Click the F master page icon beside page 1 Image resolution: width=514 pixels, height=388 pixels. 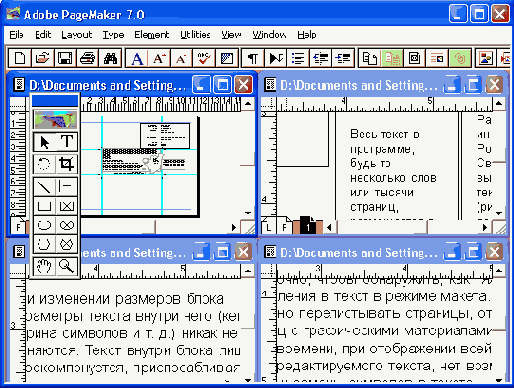pos(285,227)
